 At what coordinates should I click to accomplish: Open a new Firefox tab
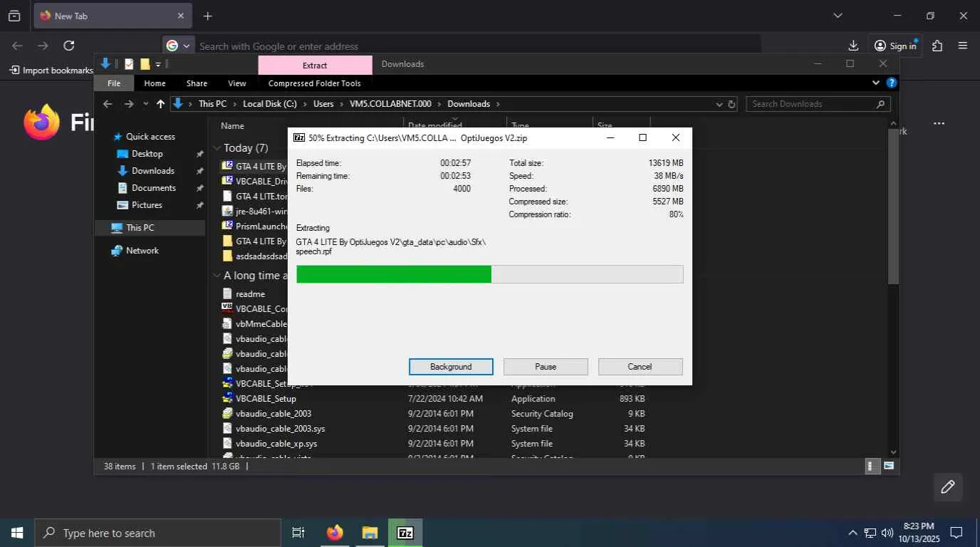coord(207,16)
